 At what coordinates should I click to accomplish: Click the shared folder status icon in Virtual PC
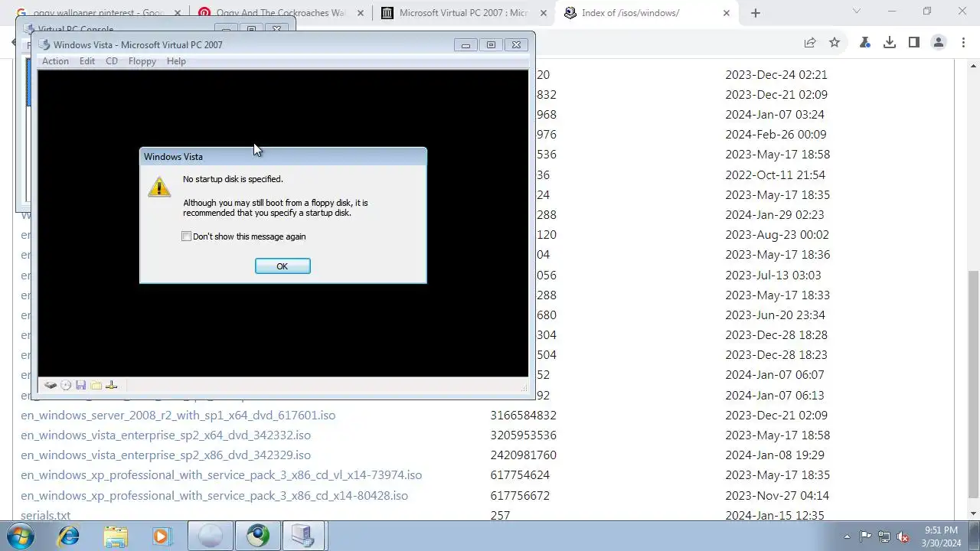click(96, 386)
